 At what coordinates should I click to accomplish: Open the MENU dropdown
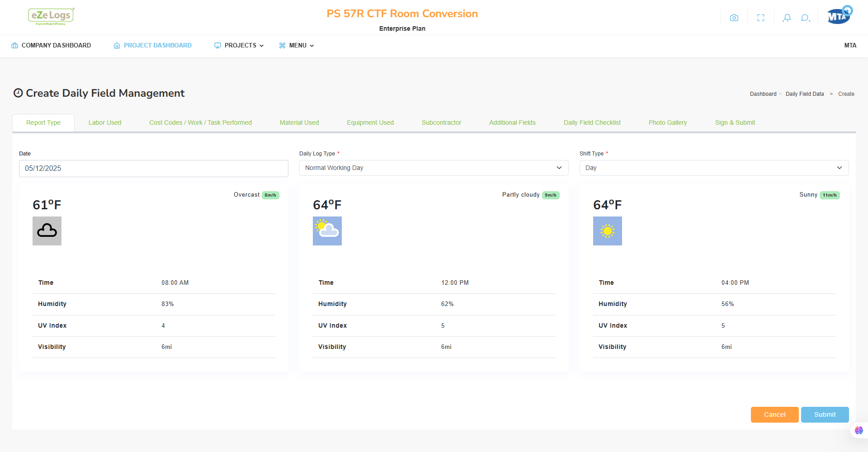click(297, 45)
